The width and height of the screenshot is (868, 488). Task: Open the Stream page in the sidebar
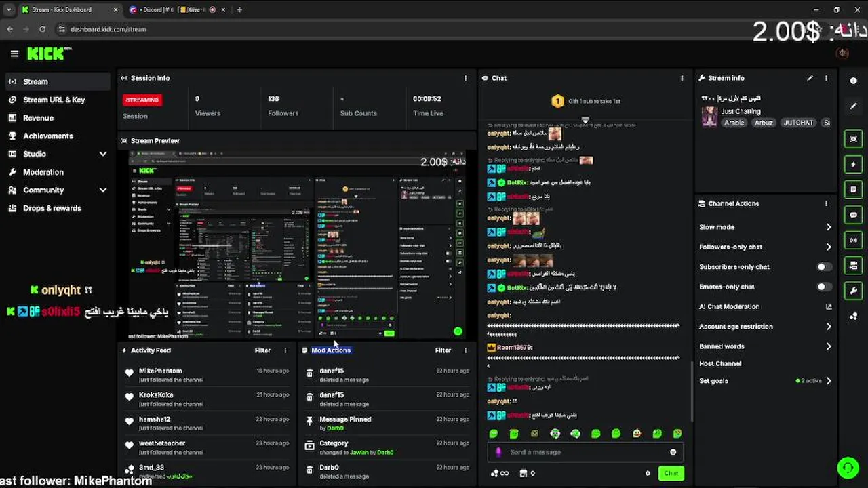coord(56,81)
